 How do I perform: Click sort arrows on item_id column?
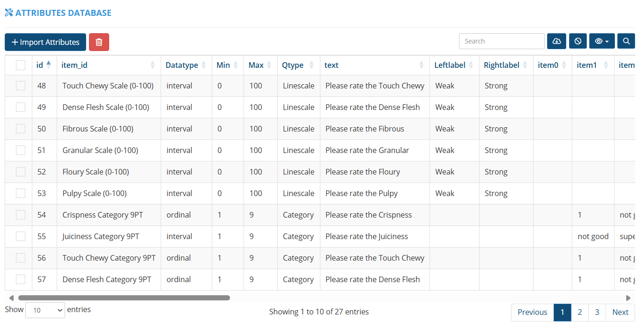click(x=153, y=65)
